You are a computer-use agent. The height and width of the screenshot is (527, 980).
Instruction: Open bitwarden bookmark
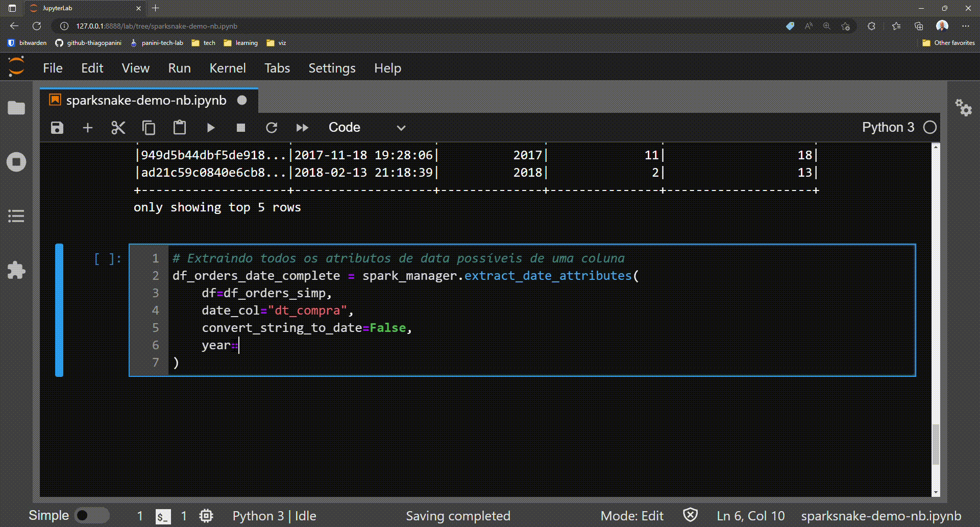click(x=27, y=43)
